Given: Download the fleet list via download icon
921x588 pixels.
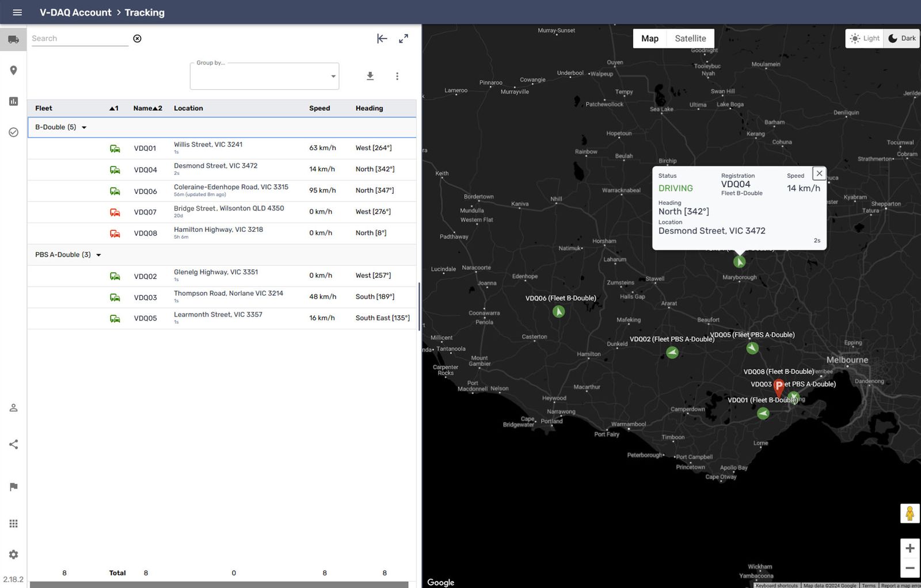Looking at the screenshot, I should (x=370, y=75).
